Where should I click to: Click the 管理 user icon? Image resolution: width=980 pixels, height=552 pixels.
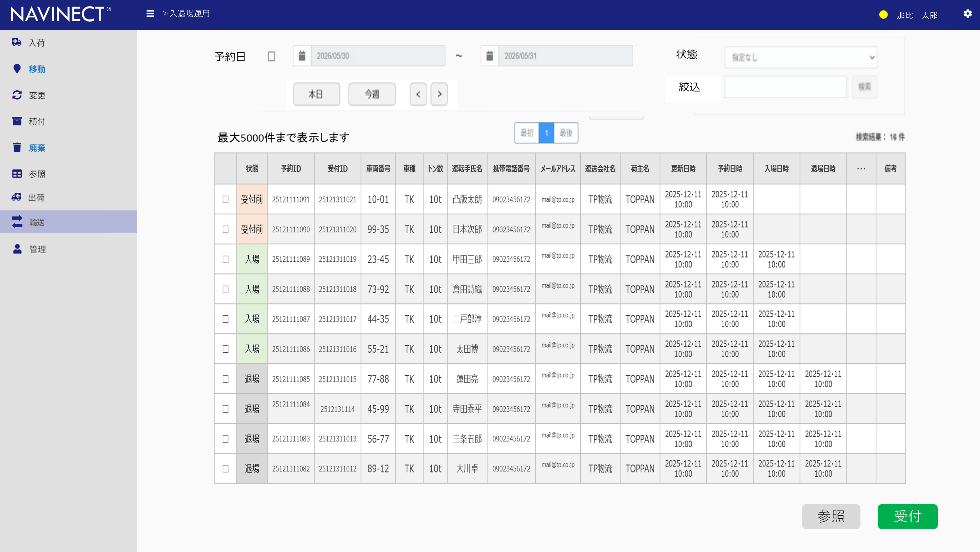[17, 249]
